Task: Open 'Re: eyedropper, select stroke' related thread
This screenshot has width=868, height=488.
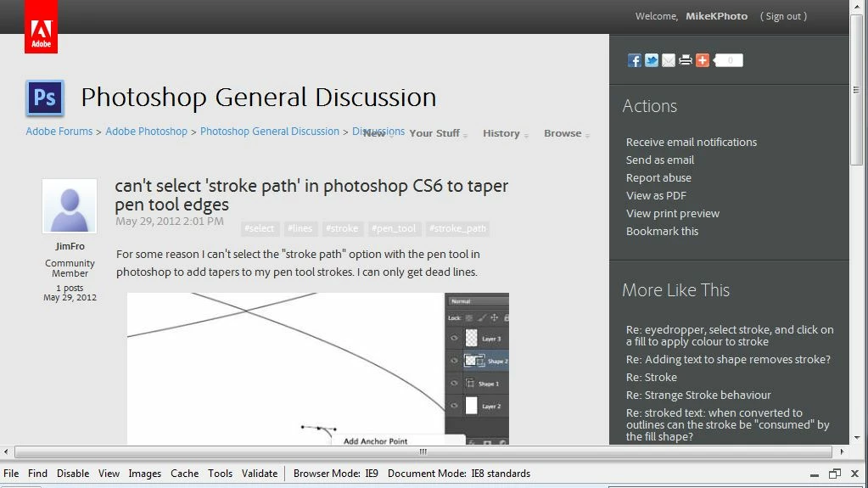Action: pos(730,336)
